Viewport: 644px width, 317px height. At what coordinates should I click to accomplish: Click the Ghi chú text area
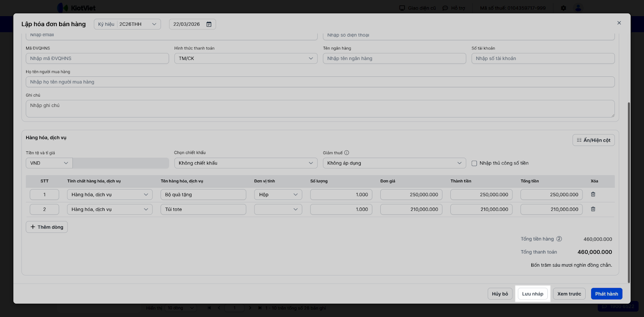point(320,109)
